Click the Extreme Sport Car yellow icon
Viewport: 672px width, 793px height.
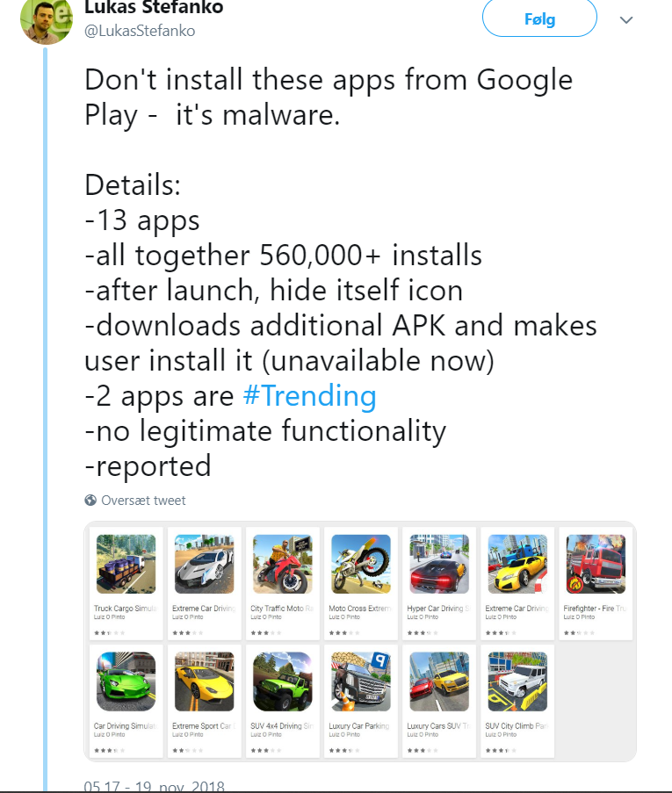click(204, 681)
